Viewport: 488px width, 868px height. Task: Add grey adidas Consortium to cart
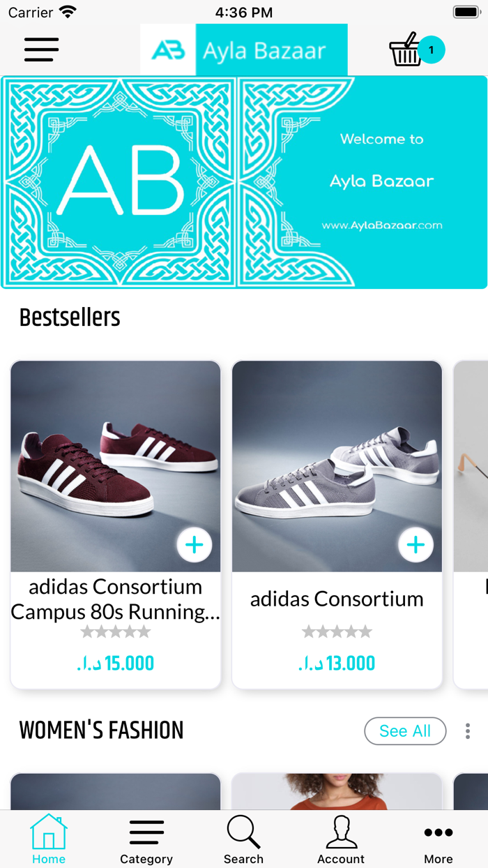click(416, 545)
